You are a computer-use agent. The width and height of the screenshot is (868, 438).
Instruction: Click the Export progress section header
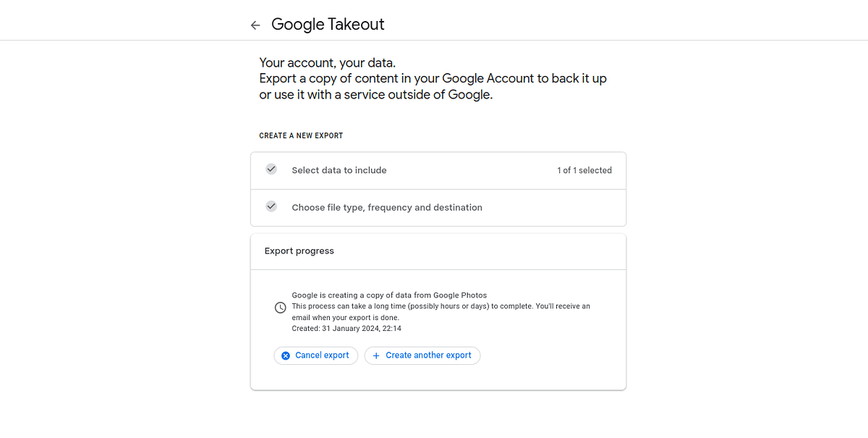[299, 251]
